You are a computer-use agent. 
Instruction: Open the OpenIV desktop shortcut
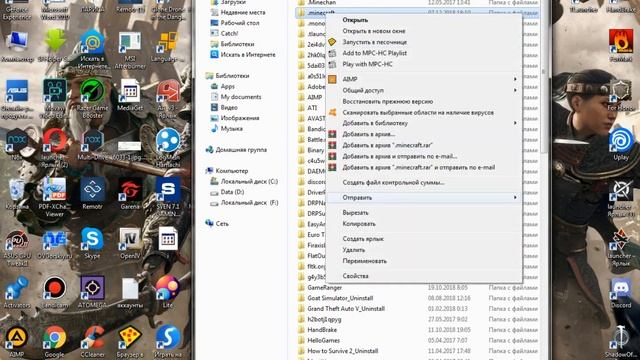130,244
